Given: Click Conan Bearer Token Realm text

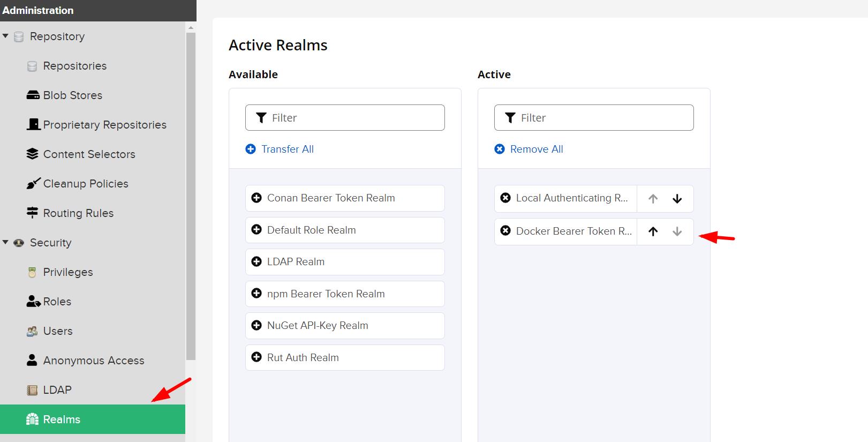Looking at the screenshot, I should click(331, 198).
